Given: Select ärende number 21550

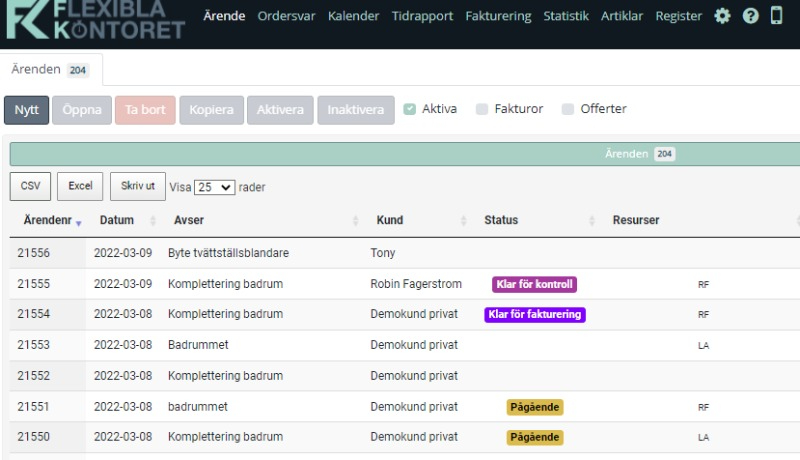Looking at the screenshot, I should pos(34,437).
